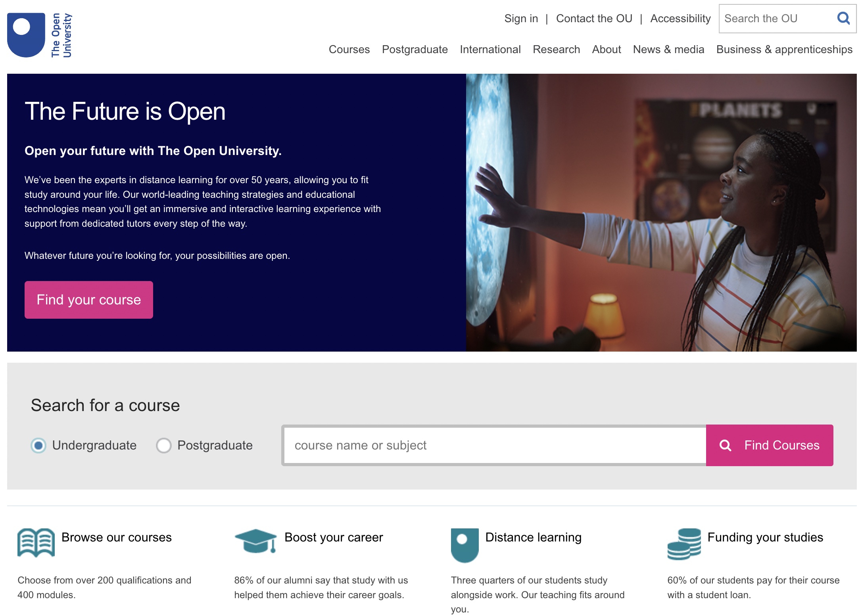860x616 pixels.
Task: Open the About menu item
Action: pos(607,50)
